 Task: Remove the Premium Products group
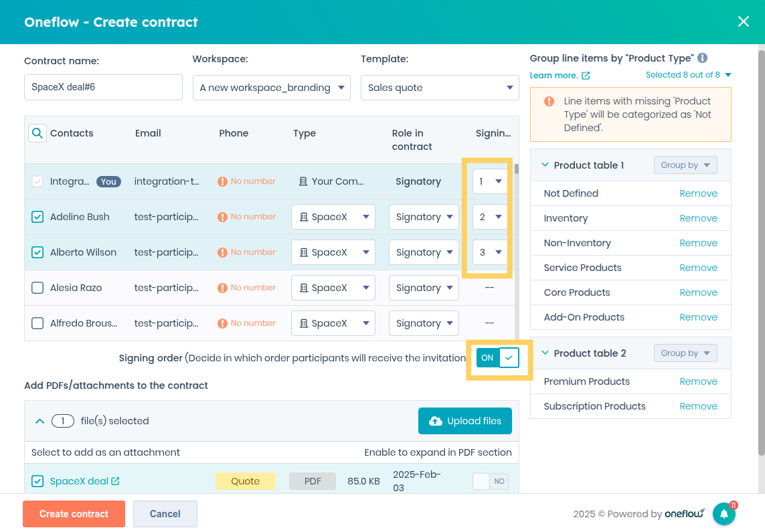point(698,382)
